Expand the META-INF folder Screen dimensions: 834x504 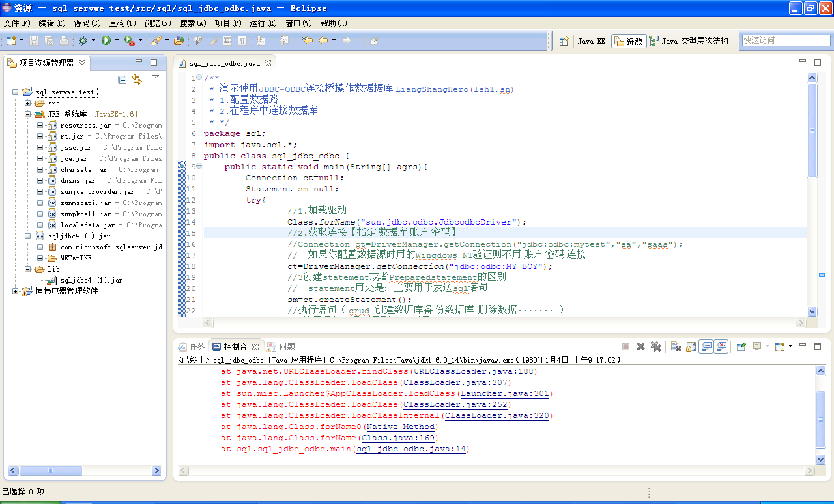[40, 258]
